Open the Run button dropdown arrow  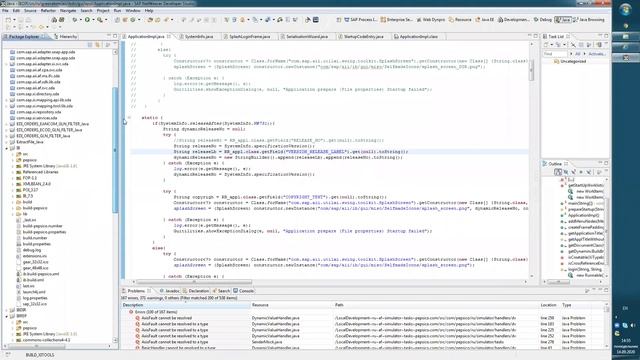point(93,20)
